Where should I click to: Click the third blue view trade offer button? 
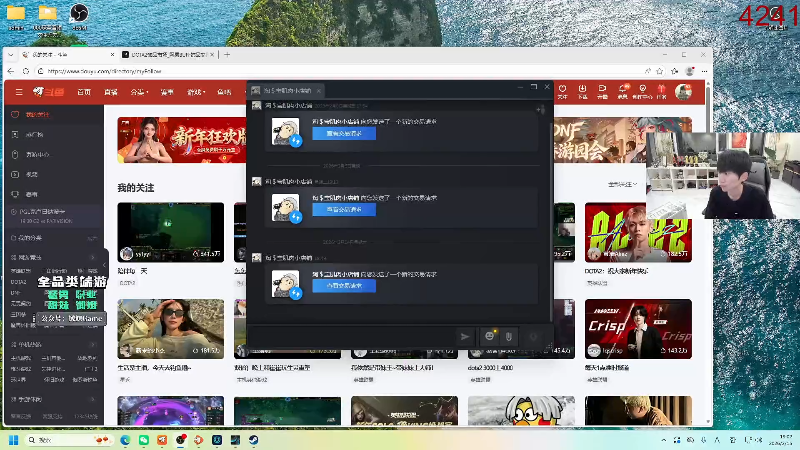344,286
